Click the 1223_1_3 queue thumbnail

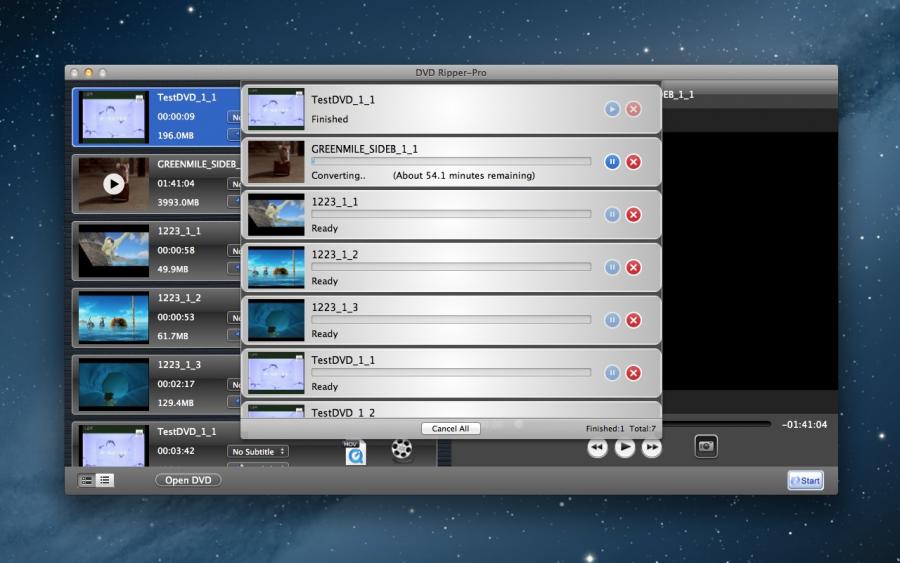[276, 320]
